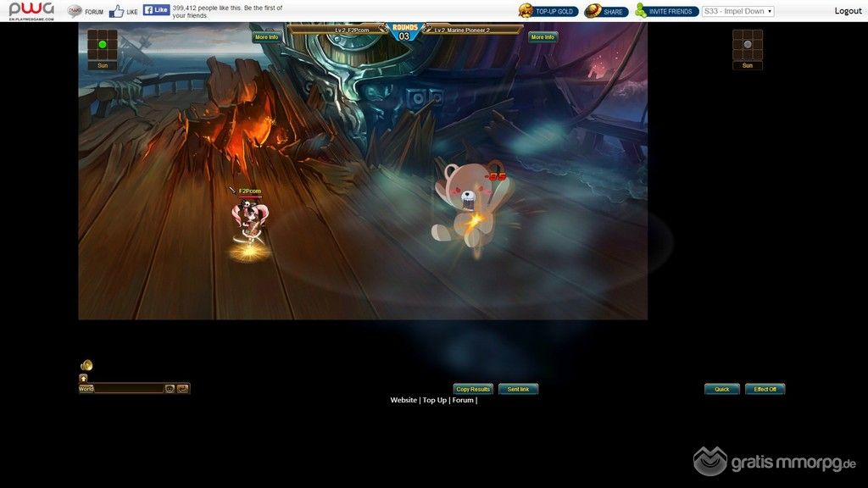The image size is (868, 488).
Task: Select the green dot in left formation grid
Action: click(103, 44)
